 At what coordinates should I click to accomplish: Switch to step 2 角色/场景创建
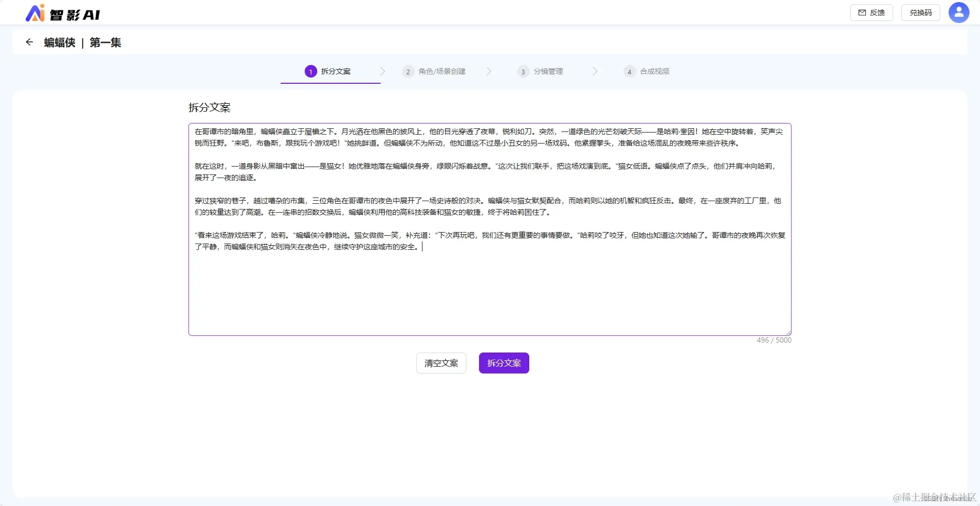pos(434,72)
